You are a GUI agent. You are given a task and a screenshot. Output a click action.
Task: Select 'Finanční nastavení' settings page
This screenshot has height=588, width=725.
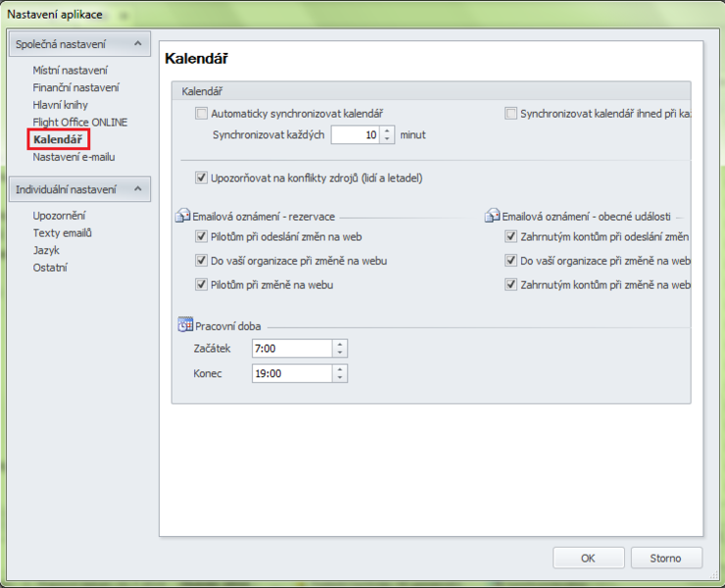click(75, 88)
